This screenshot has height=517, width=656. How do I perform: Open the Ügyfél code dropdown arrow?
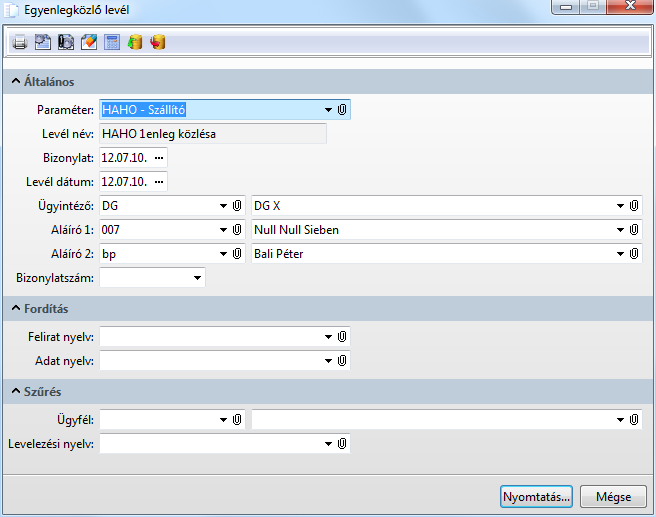[x=223, y=420]
